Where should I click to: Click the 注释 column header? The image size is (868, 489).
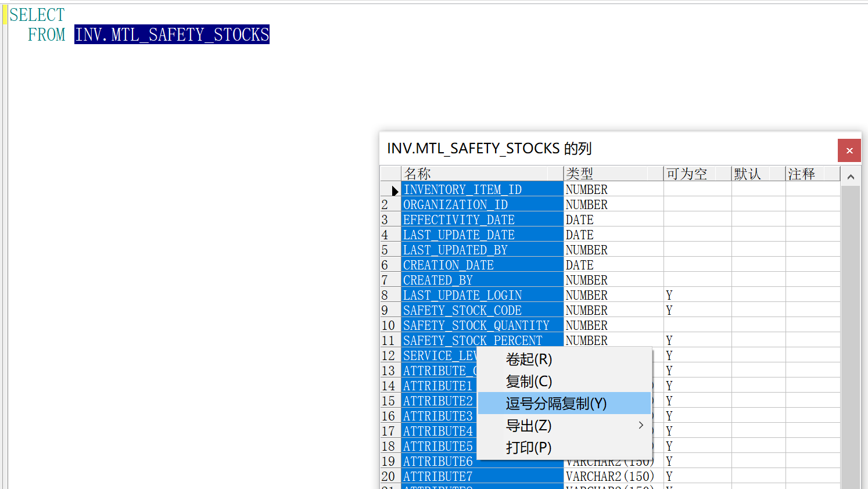pyautogui.click(x=803, y=174)
